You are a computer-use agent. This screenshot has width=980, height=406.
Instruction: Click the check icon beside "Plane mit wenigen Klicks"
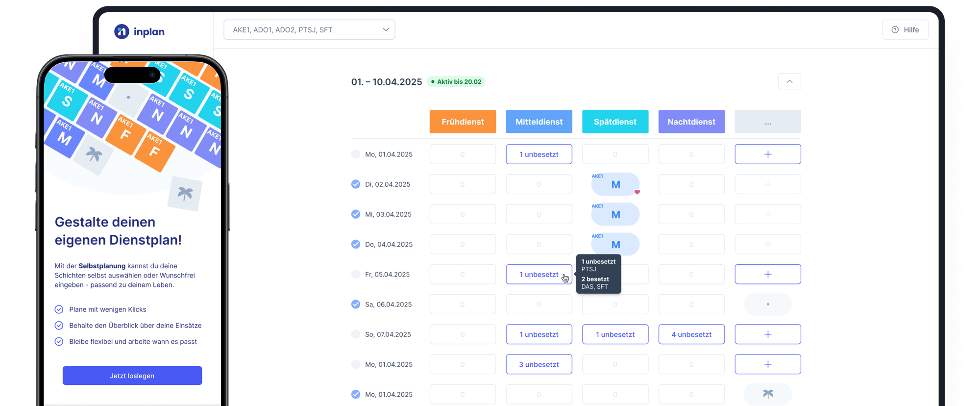click(x=59, y=309)
